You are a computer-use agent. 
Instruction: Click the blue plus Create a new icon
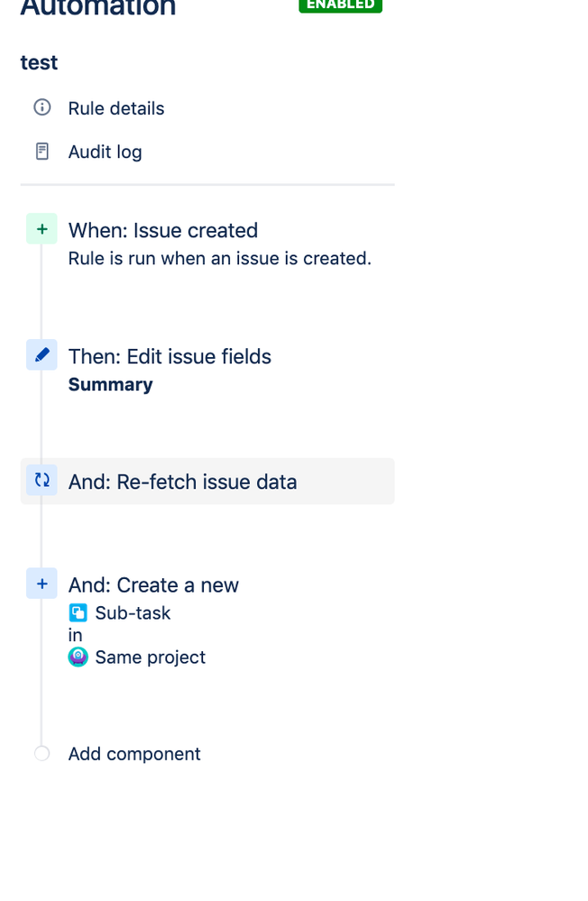coord(42,584)
